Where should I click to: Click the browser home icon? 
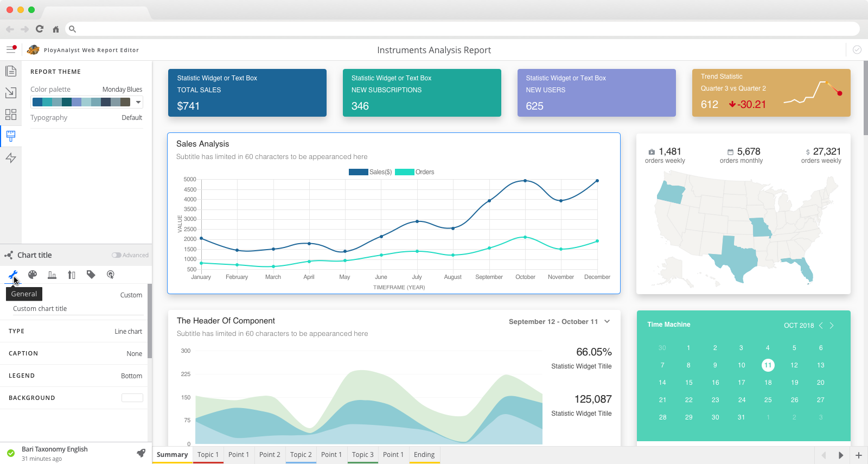point(55,29)
